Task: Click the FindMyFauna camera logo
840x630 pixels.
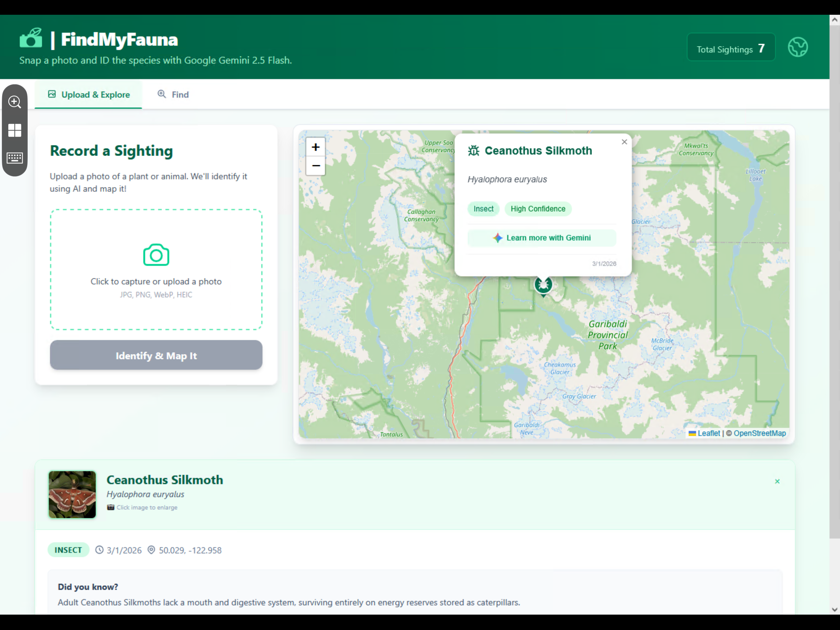Action: pos(31,39)
